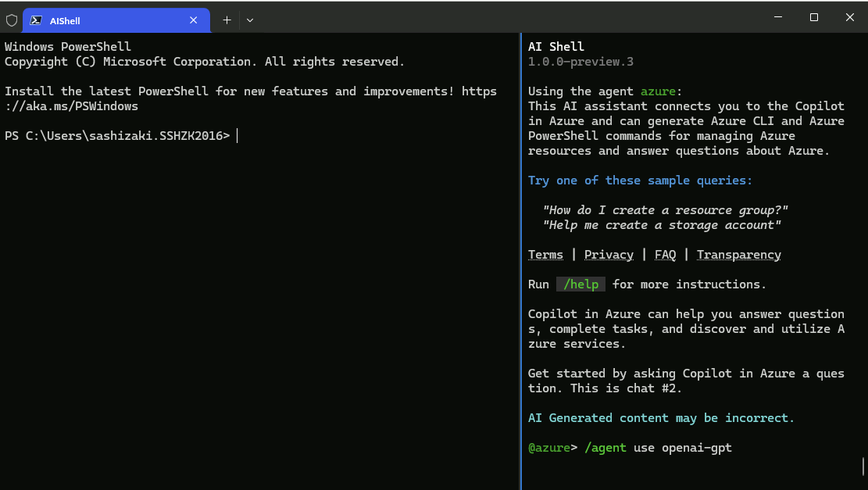Image resolution: width=868 pixels, height=490 pixels.
Task: Click the "Help me create a storage account" sample
Action: point(662,225)
